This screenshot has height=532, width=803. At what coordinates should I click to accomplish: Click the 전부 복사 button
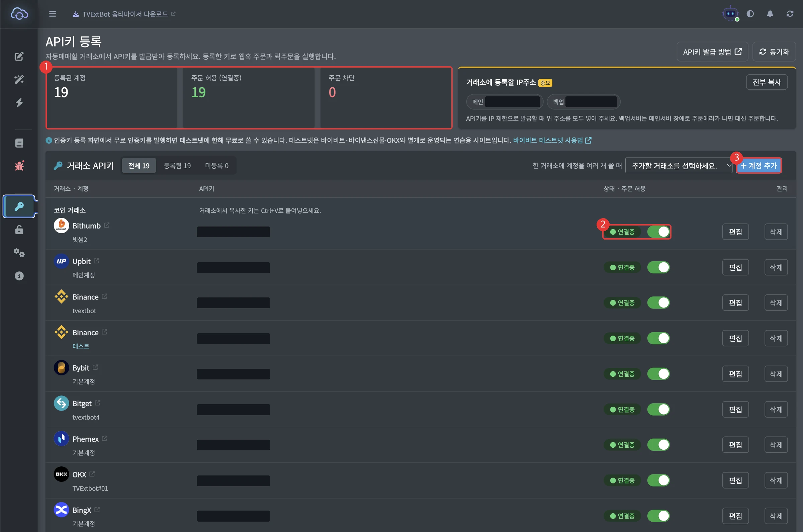coord(767,82)
